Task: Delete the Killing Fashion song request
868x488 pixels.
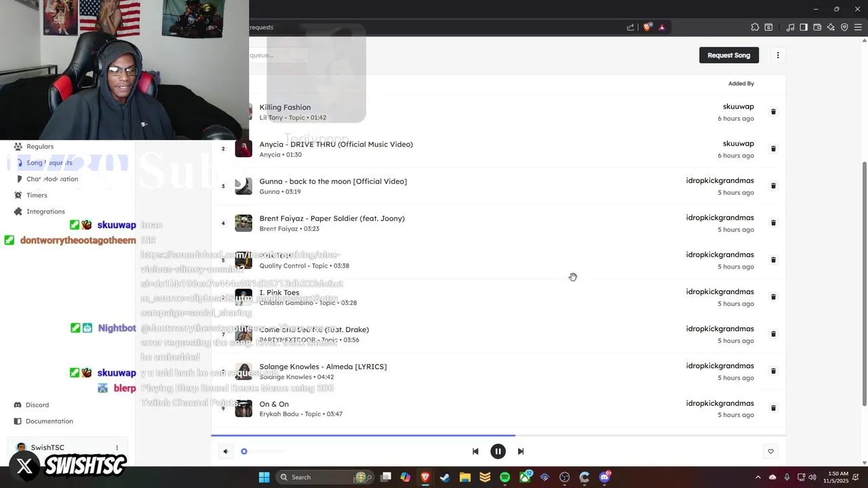Action: (773, 112)
